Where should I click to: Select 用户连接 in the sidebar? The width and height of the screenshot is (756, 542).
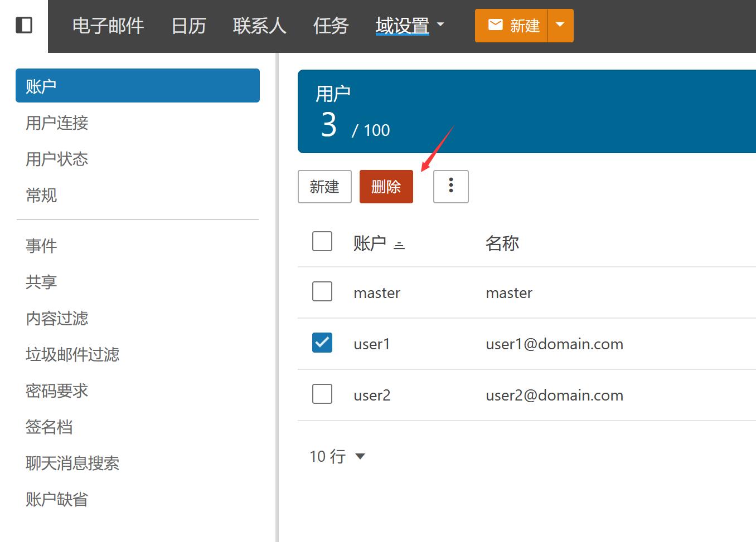click(57, 123)
